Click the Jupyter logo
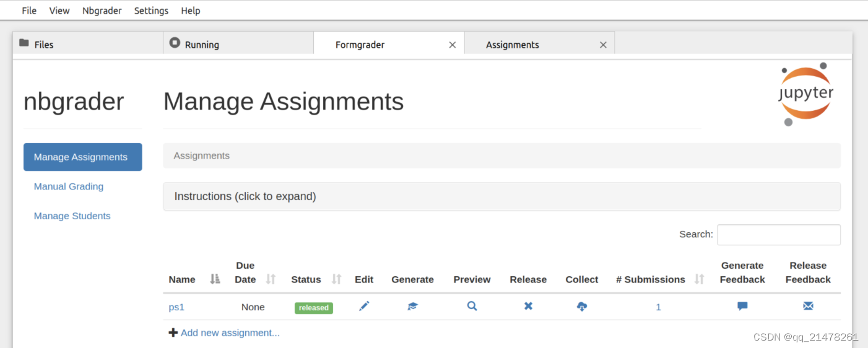The height and width of the screenshot is (348, 868). pos(805,94)
